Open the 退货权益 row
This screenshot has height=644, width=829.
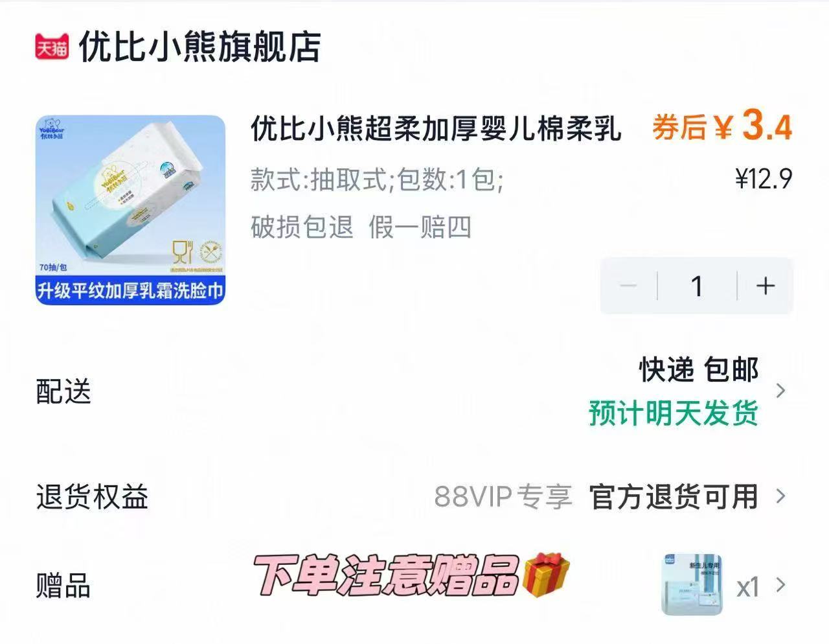414,496
